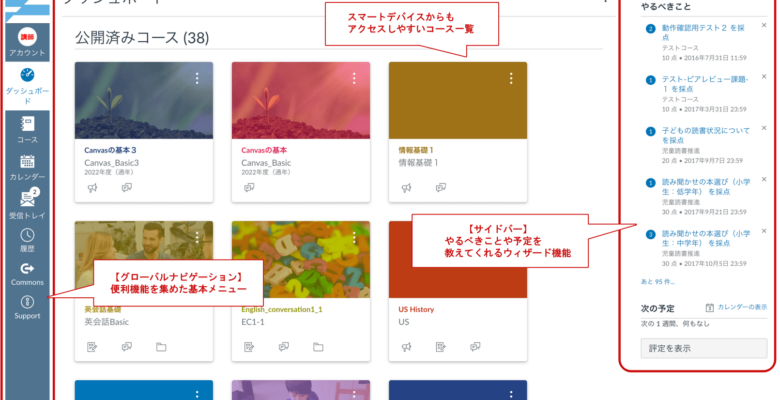The image size is (780, 400).
Task: Open assignments icon on US History card
Action: point(441,347)
